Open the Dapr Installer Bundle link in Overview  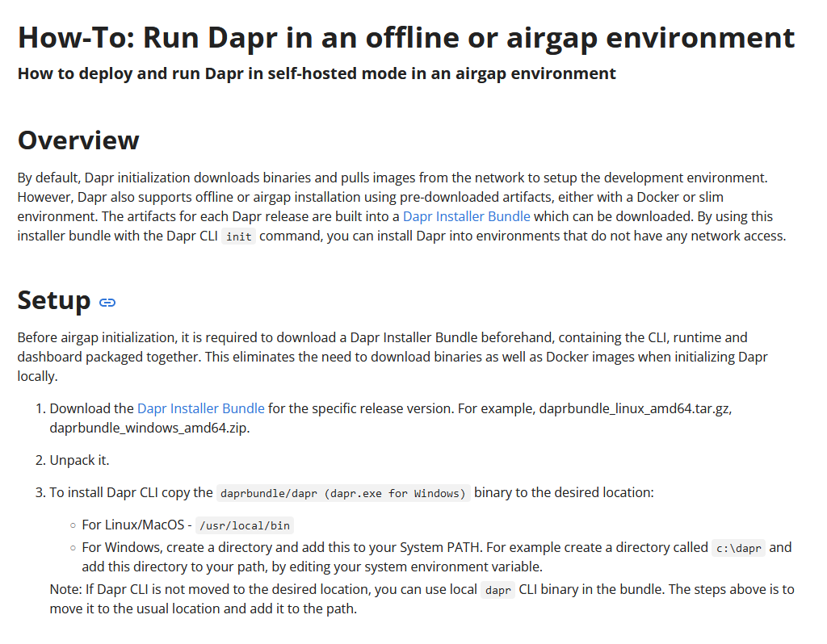466,216
